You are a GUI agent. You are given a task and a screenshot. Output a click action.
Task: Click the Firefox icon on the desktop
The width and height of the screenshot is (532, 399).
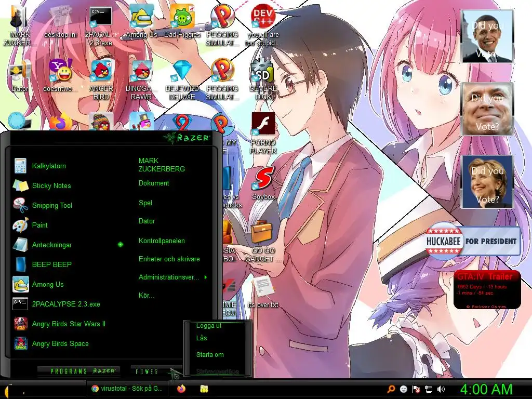pyautogui.click(x=60, y=123)
